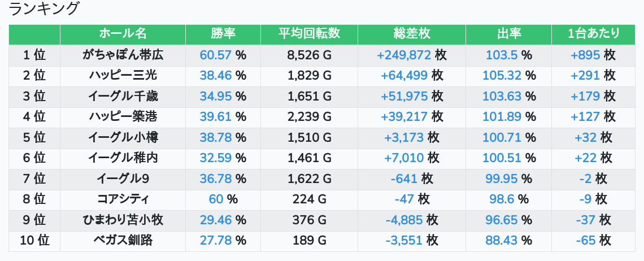Select the 出率 column header
This screenshot has width=644, height=261.
(x=508, y=34)
